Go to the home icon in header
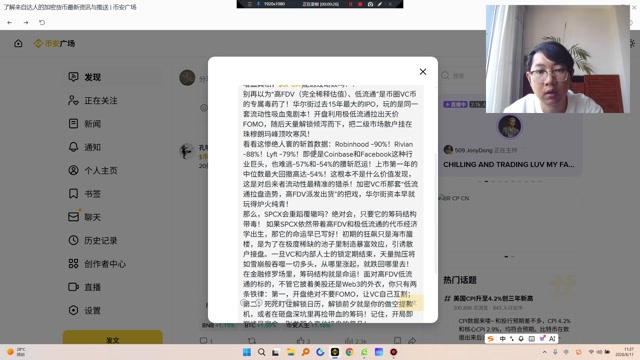This screenshot has width=640, height=360. 18,43
